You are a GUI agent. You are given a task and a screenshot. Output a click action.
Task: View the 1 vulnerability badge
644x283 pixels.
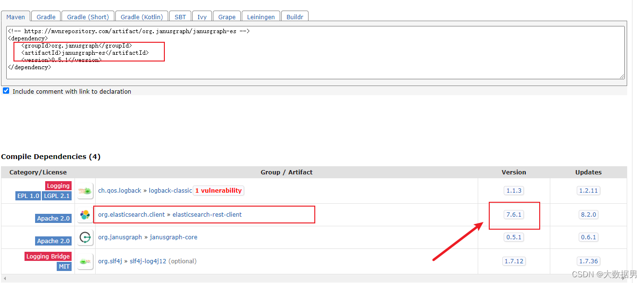219,191
